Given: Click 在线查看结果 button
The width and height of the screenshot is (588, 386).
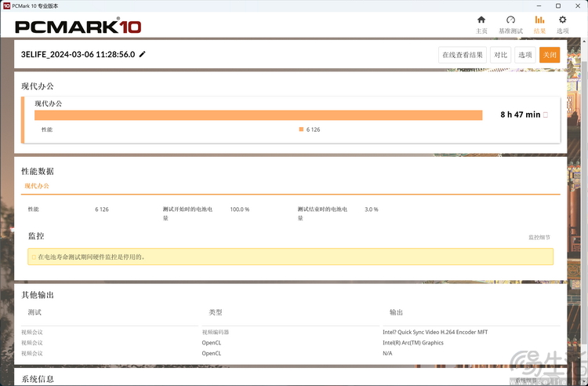Looking at the screenshot, I should pos(463,55).
